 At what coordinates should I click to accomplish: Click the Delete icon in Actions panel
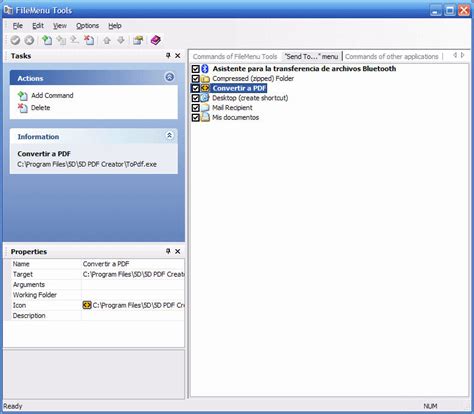(23, 108)
